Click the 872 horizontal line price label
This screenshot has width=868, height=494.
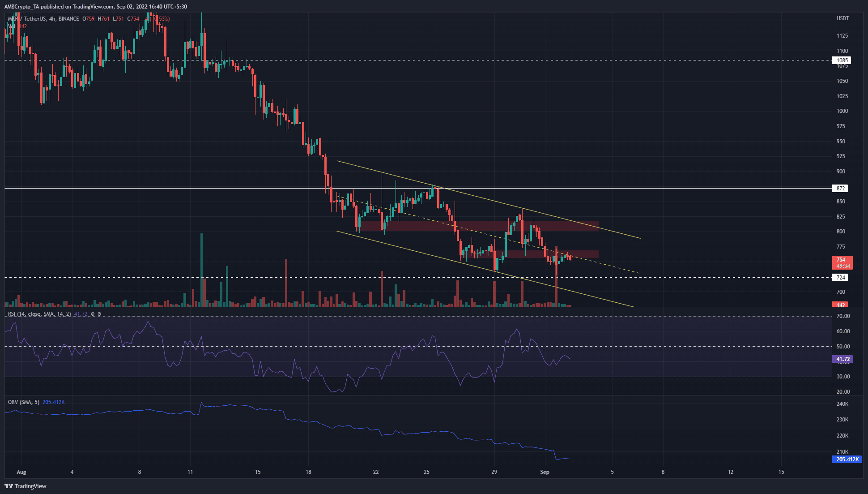click(840, 189)
